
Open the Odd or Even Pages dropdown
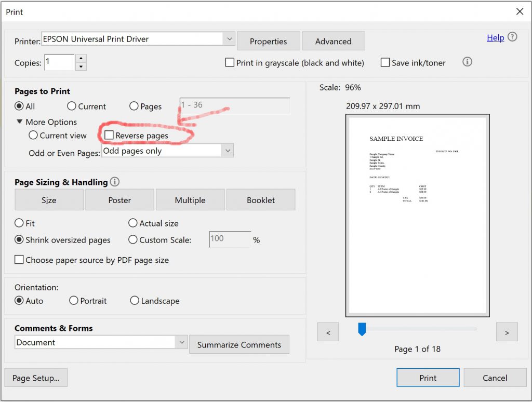click(x=227, y=150)
